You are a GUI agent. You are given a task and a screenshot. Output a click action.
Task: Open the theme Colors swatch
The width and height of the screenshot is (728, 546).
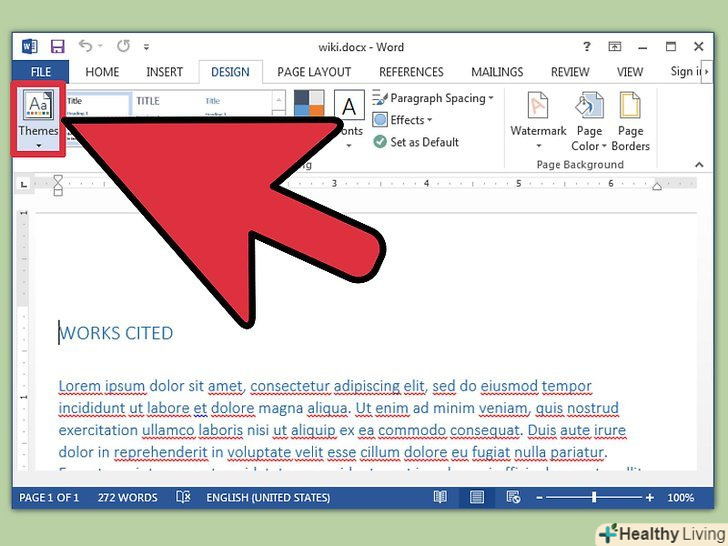click(309, 103)
